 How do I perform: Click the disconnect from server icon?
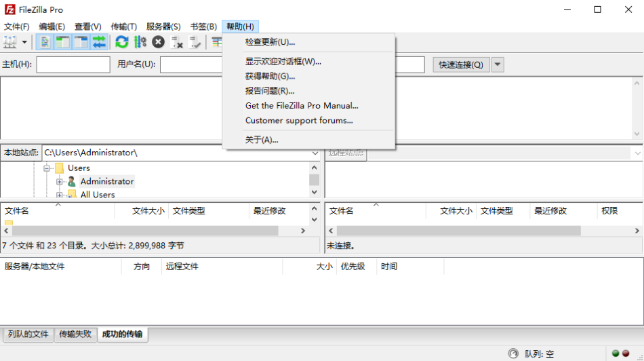[x=177, y=42]
